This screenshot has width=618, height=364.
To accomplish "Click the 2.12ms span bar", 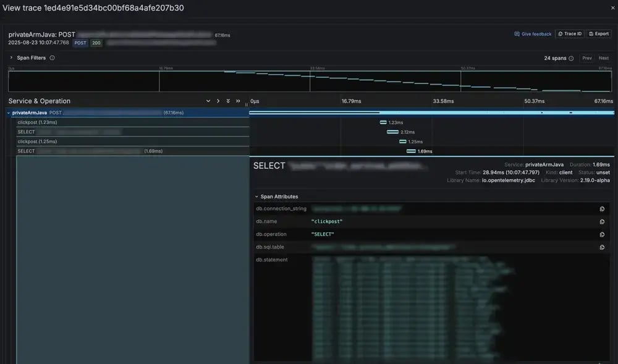I will (392, 132).
